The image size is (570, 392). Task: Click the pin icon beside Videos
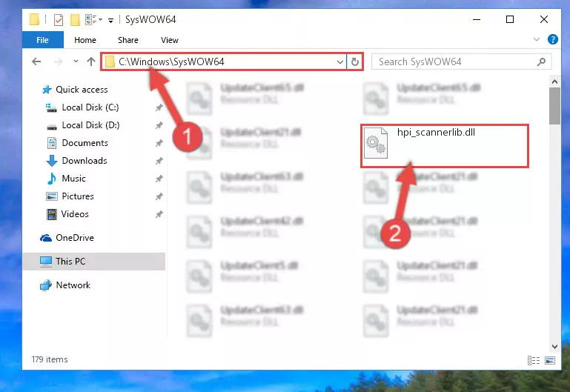(x=159, y=214)
